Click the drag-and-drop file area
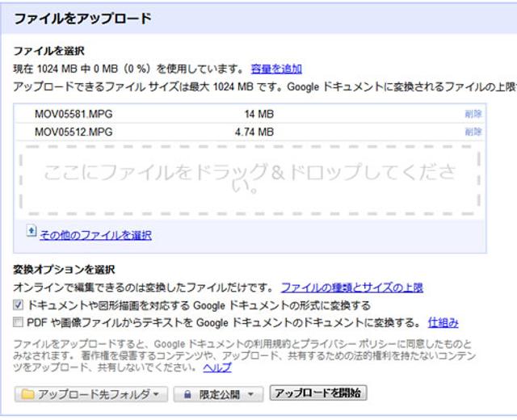Image resolution: width=517 pixels, height=420 pixels. point(250,180)
